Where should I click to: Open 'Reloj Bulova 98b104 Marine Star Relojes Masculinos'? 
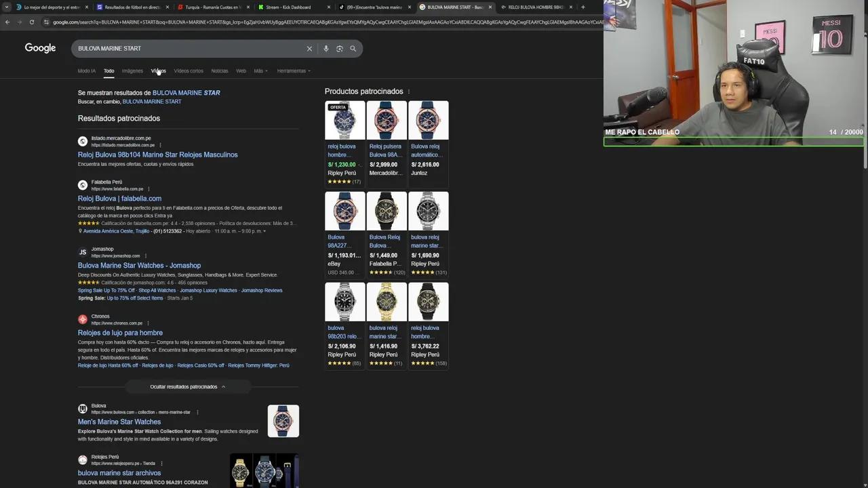(157, 155)
